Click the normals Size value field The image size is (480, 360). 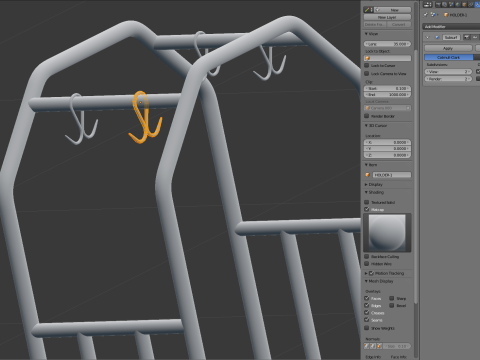(397, 346)
